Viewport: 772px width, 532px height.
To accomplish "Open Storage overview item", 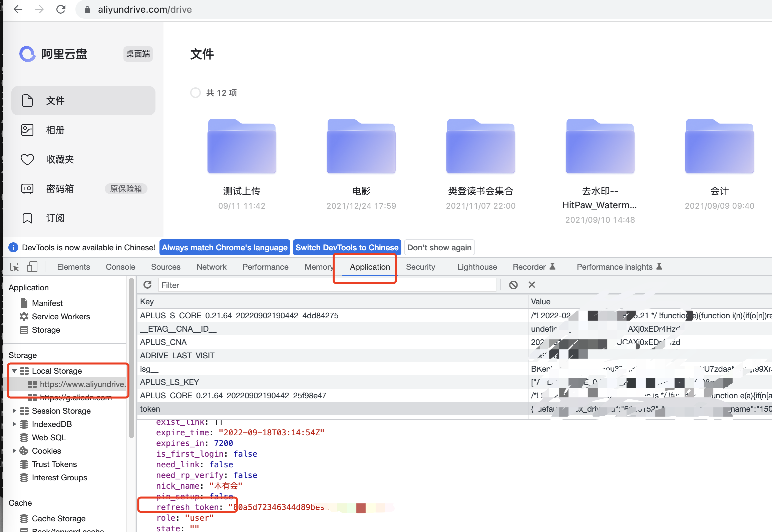I will [46, 330].
